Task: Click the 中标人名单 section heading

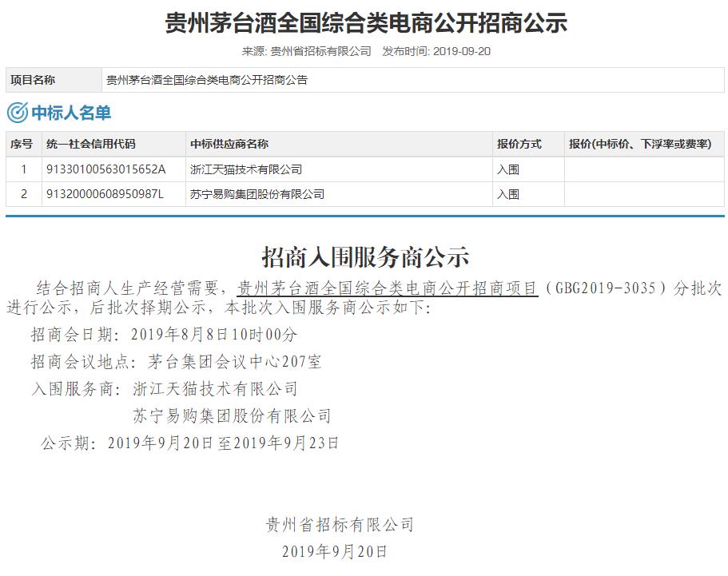Action: tap(71, 113)
